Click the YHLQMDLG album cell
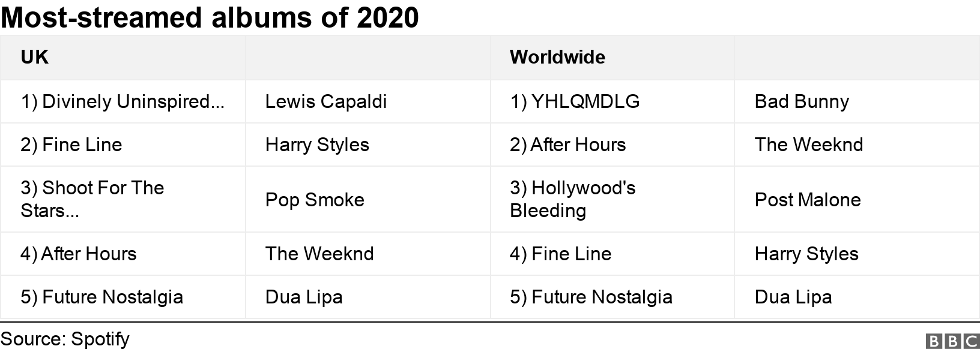Screen dimensions: 980x355 click(x=575, y=102)
